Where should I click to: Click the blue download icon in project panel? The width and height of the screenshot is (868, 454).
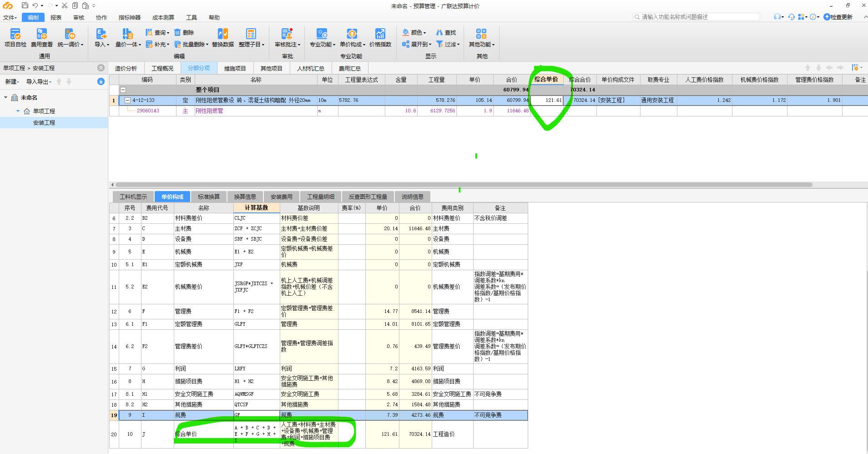click(101, 81)
